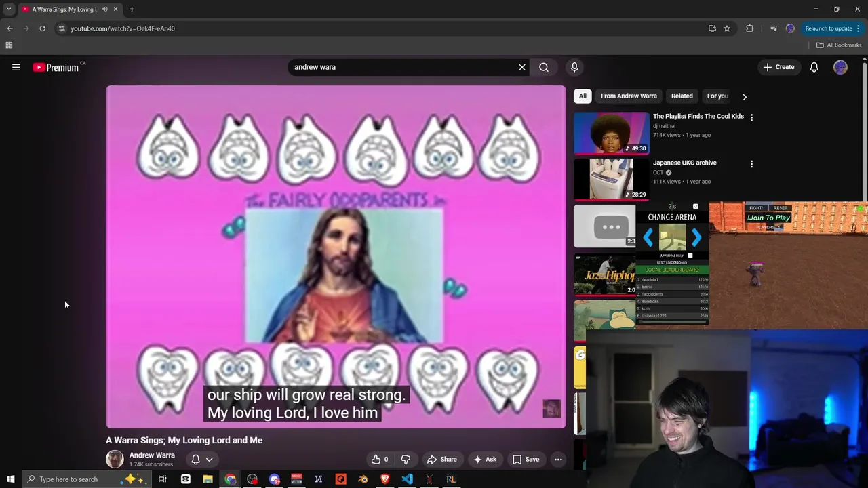Screen dimensions: 868x488
Task: Open Chrome extensions puzzle icon
Action: point(749,28)
